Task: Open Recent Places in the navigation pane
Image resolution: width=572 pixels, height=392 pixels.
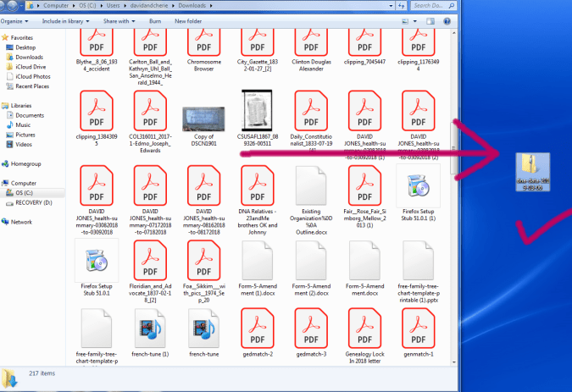Action: (x=32, y=86)
